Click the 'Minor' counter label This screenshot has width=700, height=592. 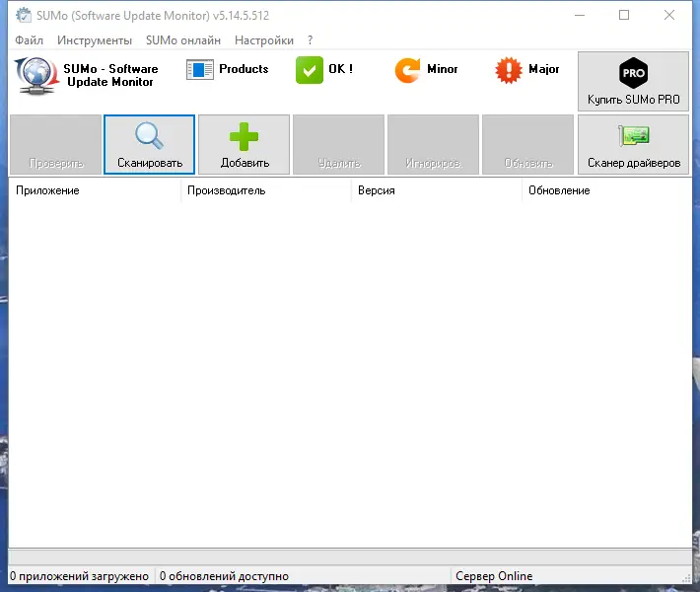tap(443, 69)
